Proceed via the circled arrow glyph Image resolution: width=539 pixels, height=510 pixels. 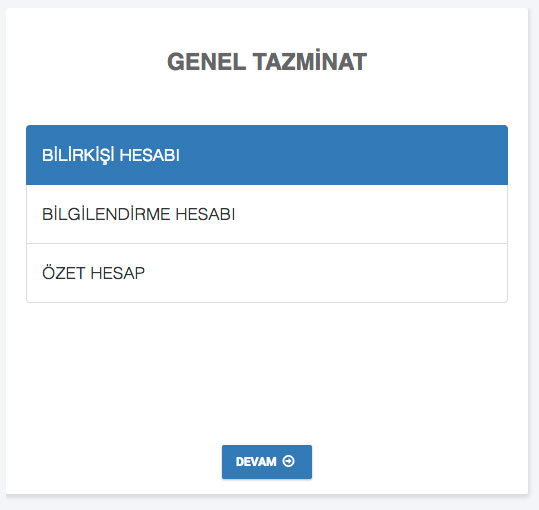(288, 461)
